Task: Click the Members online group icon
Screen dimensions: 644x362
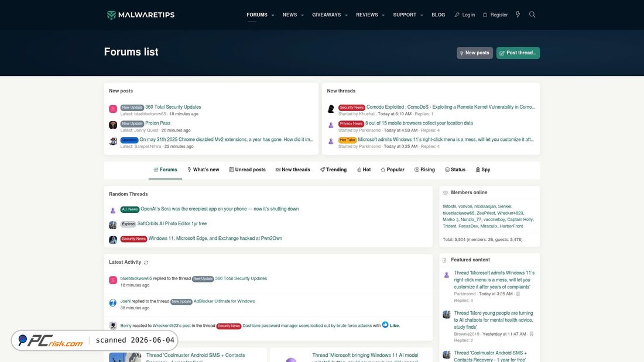Action: pyautogui.click(x=445, y=192)
